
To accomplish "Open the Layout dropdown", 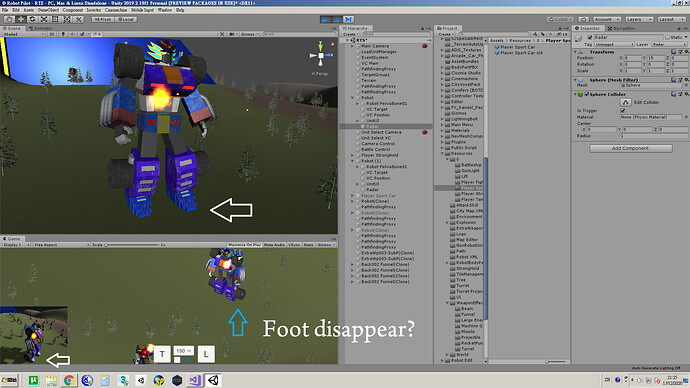I will pyautogui.click(x=672, y=19).
